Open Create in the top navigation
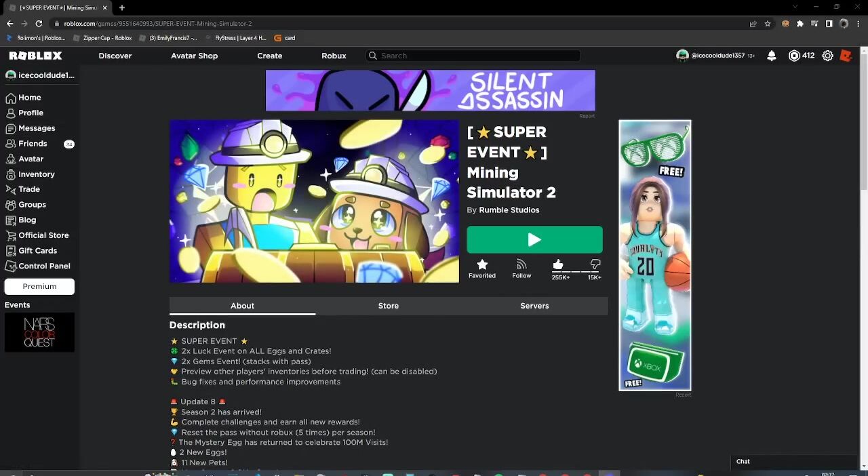This screenshot has height=476, width=868. click(270, 56)
